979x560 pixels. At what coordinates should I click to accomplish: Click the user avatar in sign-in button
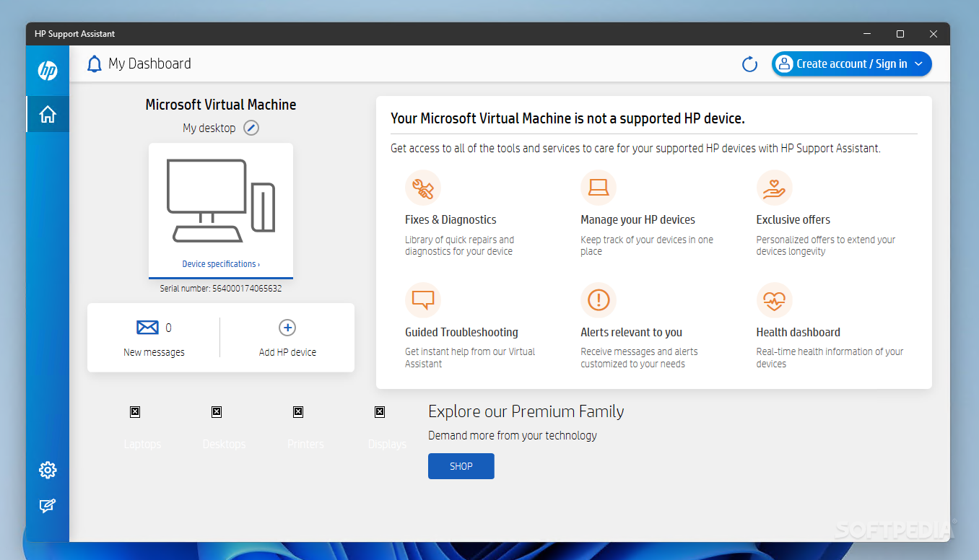coord(784,64)
